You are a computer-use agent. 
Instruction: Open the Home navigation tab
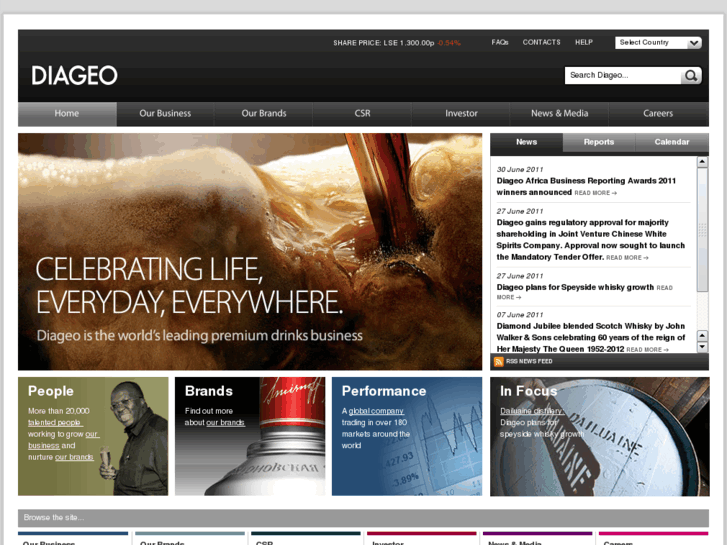(x=67, y=114)
